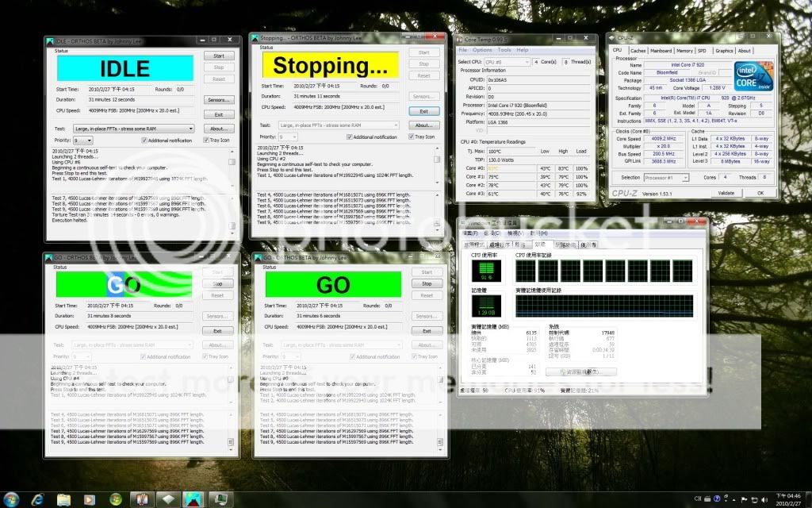Switch to ORTHOS taskbar icon
The image size is (812, 508).
click(193, 500)
